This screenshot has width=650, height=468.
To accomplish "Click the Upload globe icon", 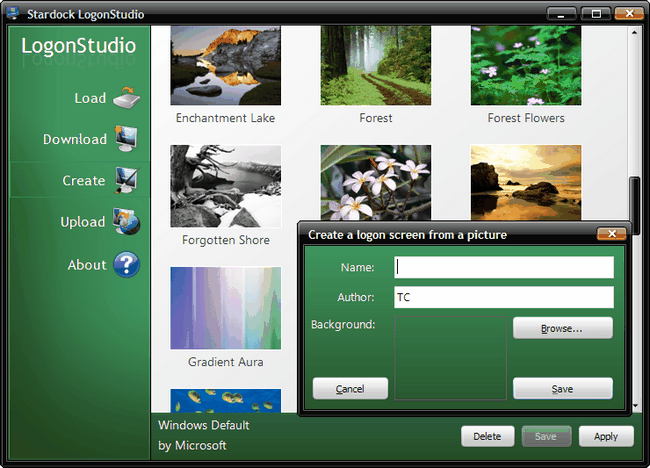I will 126,221.
